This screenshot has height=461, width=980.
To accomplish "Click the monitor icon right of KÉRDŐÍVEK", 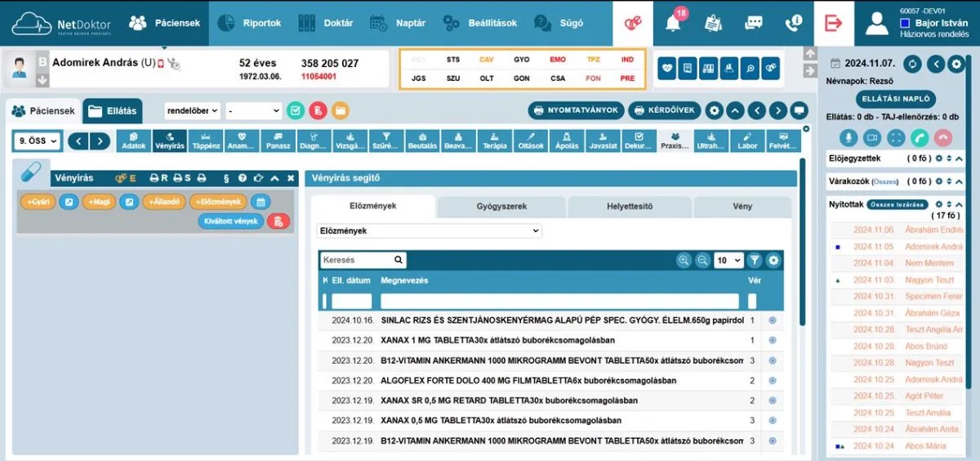I will (800, 110).
